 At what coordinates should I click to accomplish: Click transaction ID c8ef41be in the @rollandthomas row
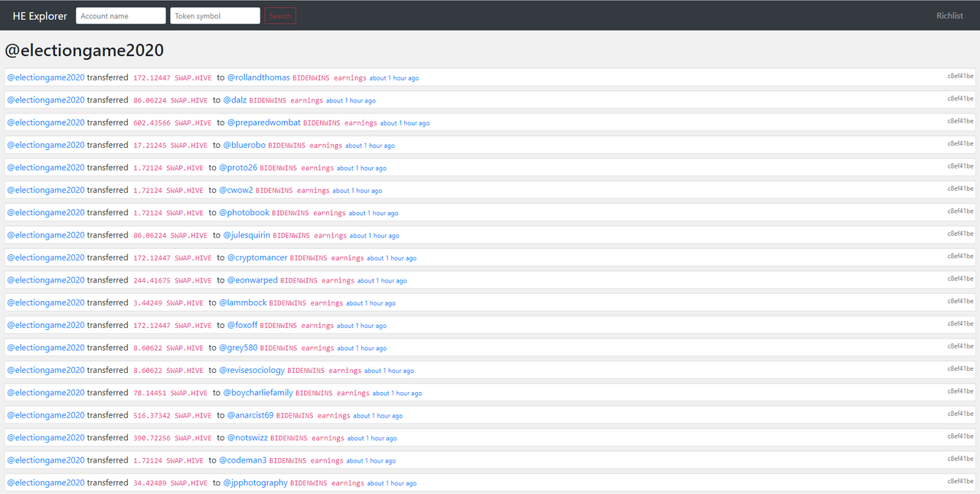pyautogui.click(x=960, y=76)
